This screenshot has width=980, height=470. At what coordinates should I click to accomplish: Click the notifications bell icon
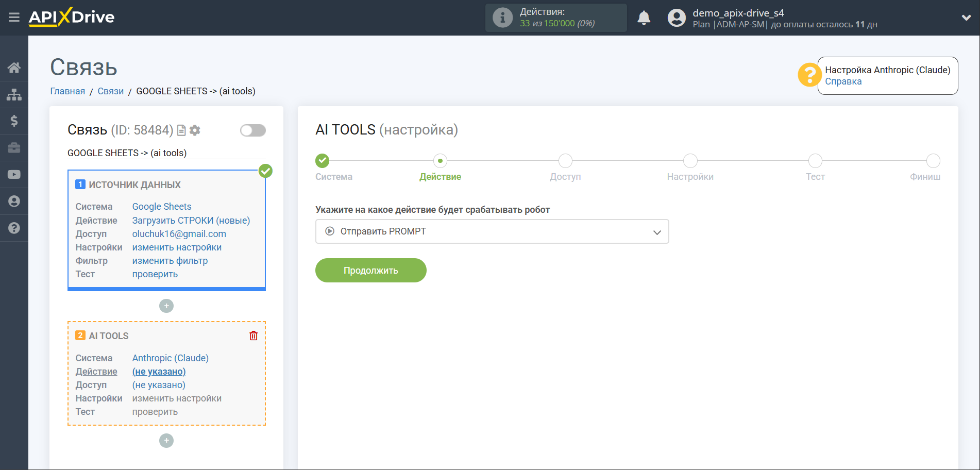pyautogui.click(x=644, y=18)
